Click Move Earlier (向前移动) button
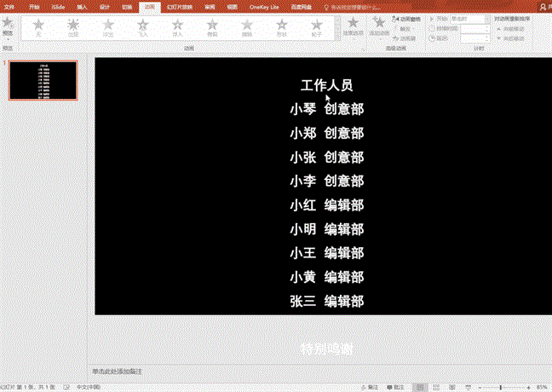This screenshot has width=552, height=392. pyautogui.click(x=515, y=28)
